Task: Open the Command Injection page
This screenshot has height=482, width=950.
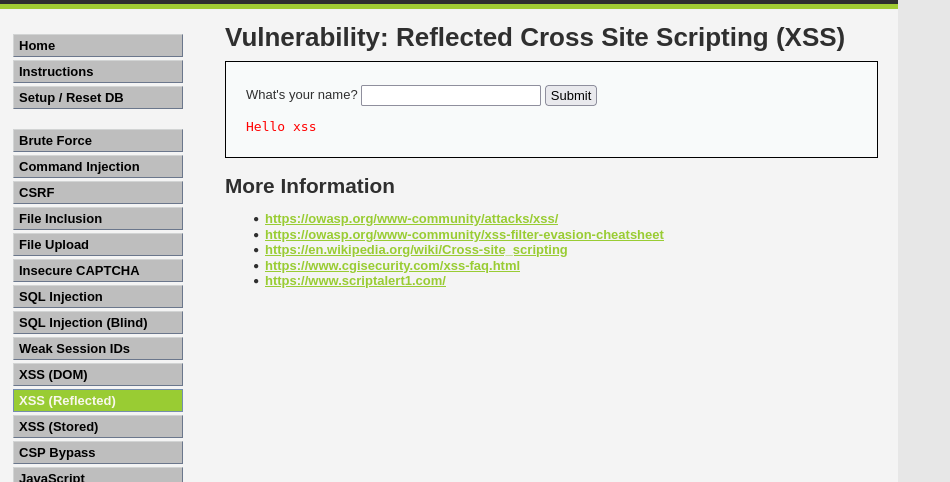Action: (x=97, y=167)
